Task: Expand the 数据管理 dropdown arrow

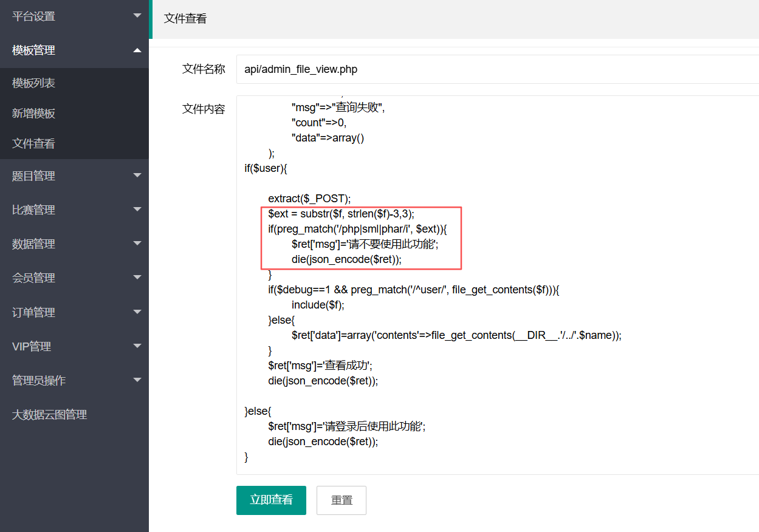Action: (x=137, y=244)
